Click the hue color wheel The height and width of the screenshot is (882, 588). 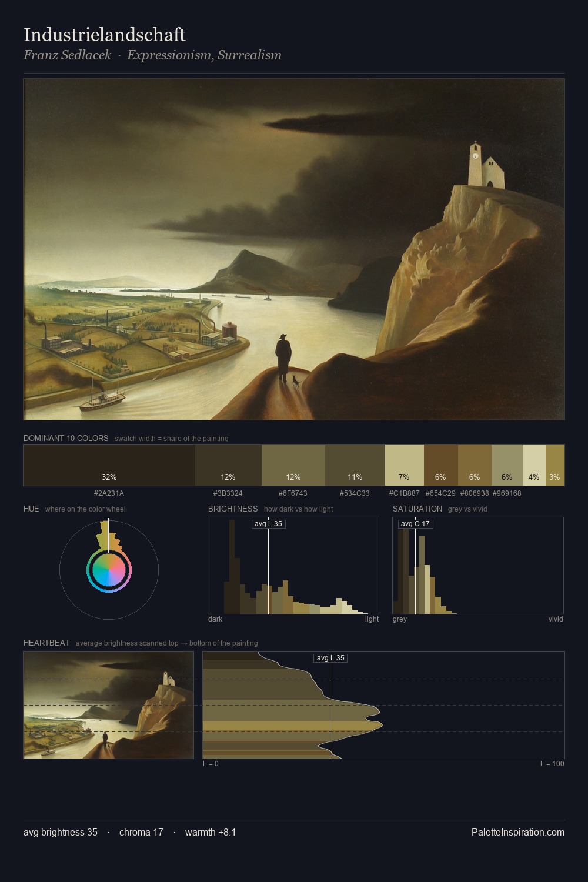coord(109,570)
